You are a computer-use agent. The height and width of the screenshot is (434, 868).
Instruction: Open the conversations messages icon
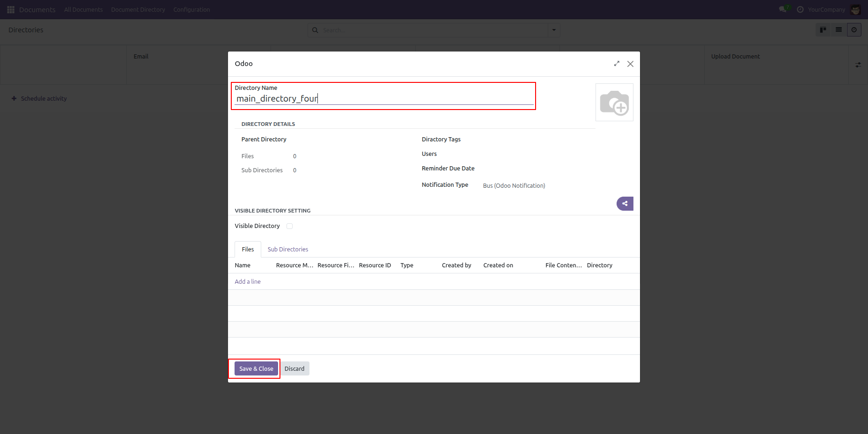click(783, 9)
